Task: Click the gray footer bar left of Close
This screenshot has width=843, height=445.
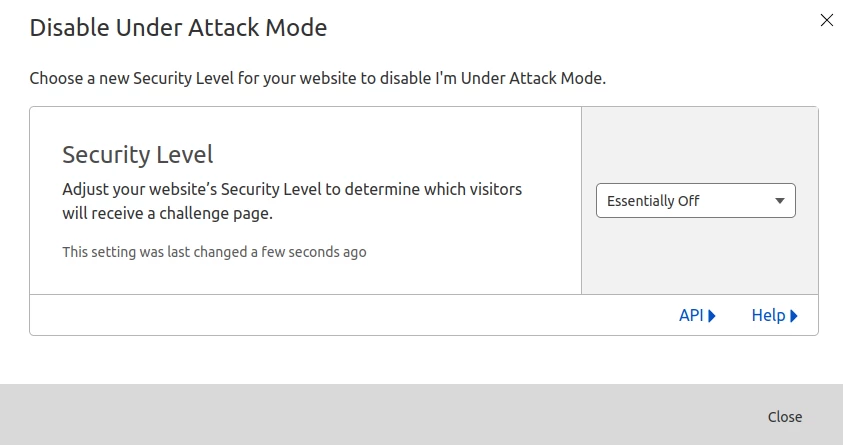Action: click(380, 416)
